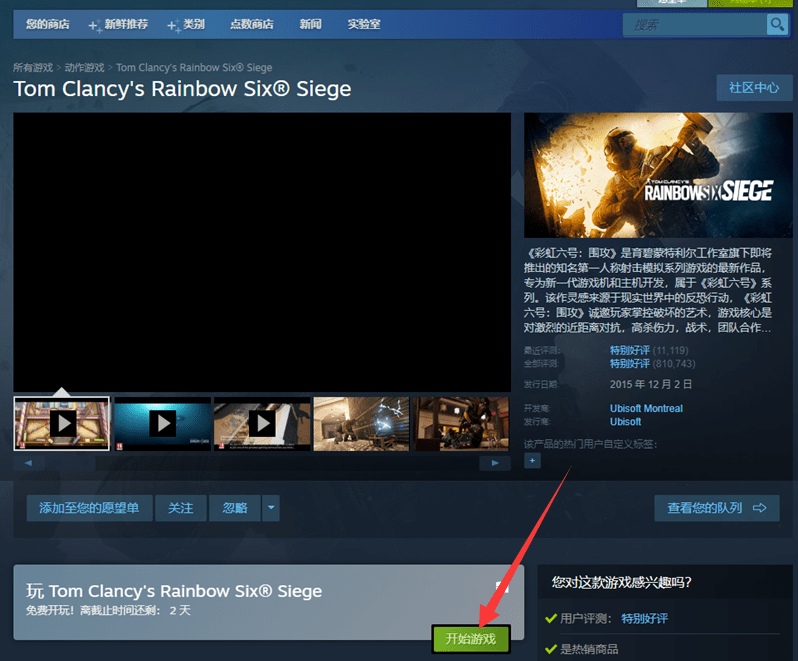This screenshot has width=798, height=661.
Task: Click the Windows platform icon in the play box
Action: pos(503,588)
